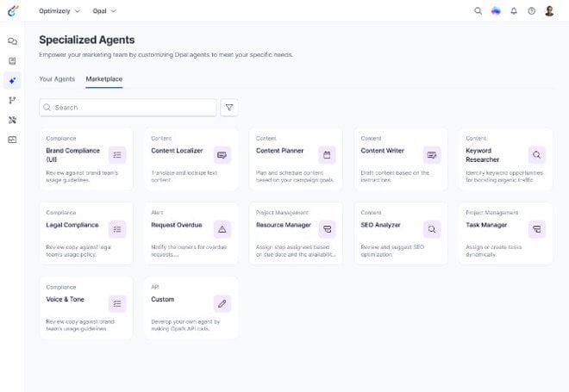Open the user profile avatar
Viewport: 569px width, 392px height.
549,11
